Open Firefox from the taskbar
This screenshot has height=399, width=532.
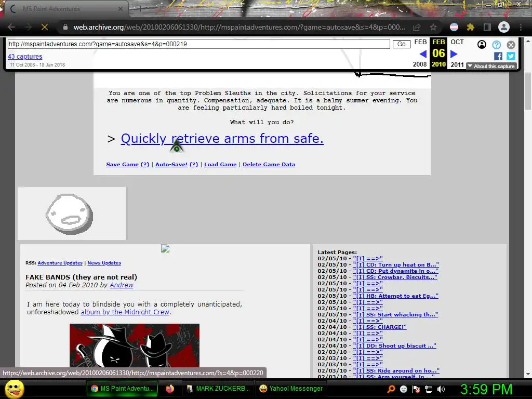[170, 389]
